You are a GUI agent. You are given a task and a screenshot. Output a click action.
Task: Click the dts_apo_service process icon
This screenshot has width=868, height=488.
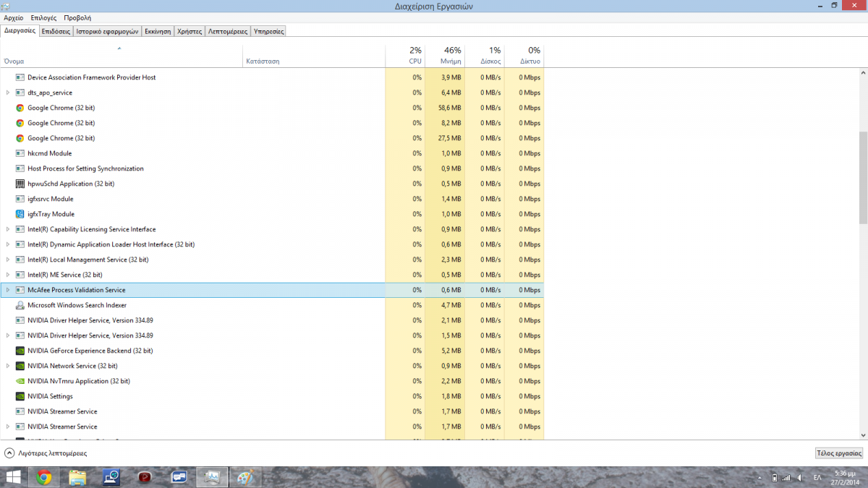[x=20, y=93]
